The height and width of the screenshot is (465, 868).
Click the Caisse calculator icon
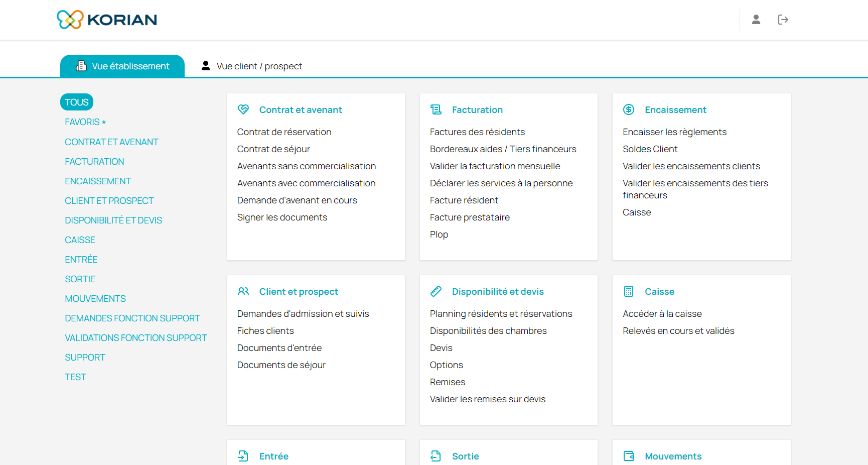(x=629, y=291)
